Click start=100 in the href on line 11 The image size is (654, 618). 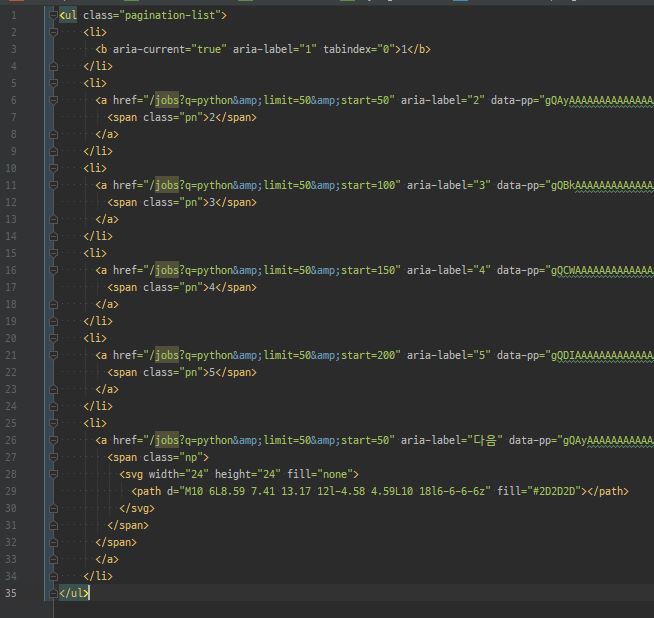click(x=368, y=185)
